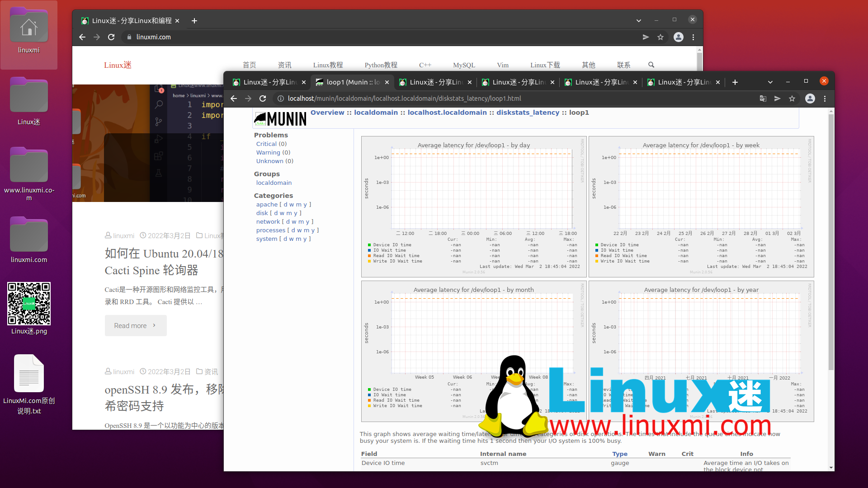Select Linux迷 tab in back browser window
The height and width of the screenshot is (488, 868).
coord(130,21)
